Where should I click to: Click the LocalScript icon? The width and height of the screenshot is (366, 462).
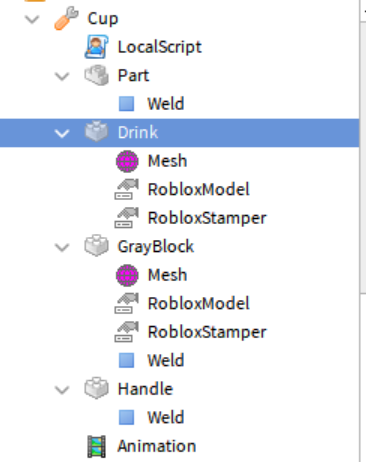96,47
